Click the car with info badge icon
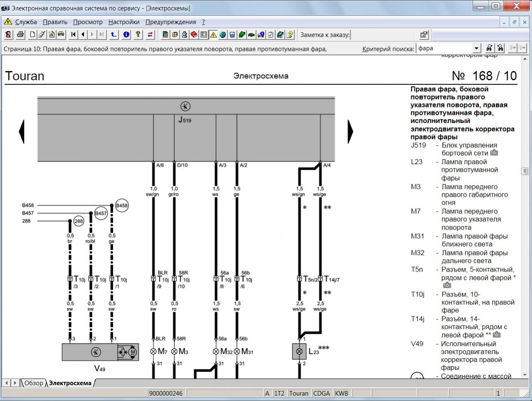Screen dimensions: 532x401 pos(261,35)
